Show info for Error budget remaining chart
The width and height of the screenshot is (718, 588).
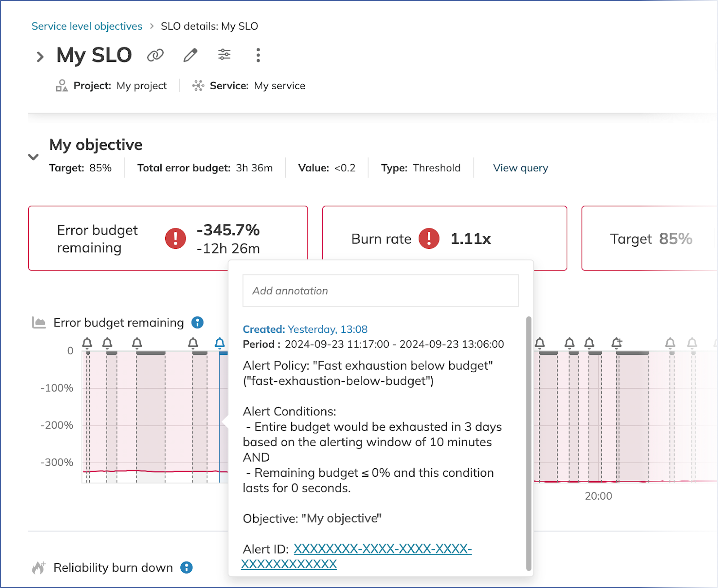tap(197, 322)
